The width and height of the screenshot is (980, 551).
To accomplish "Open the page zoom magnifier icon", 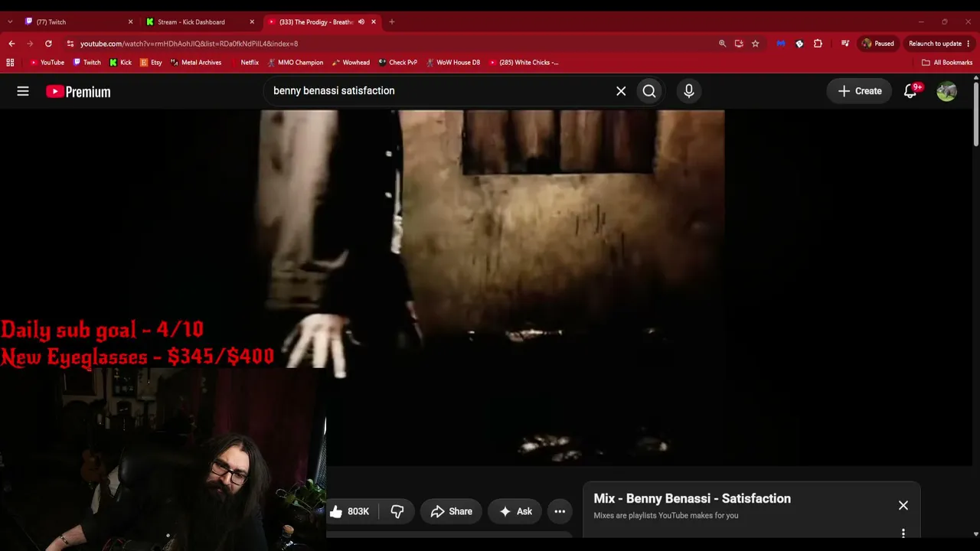I will coord(722,44).
